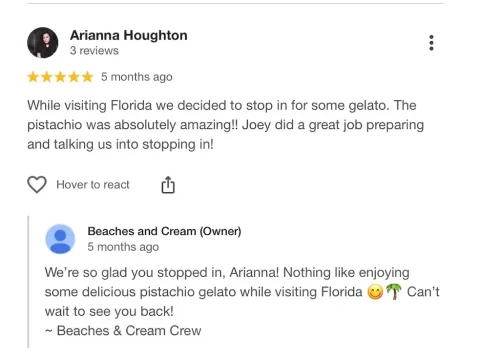Click 'Beaches and Cream (Owner)' name
Screen dimensions: 500x360
coord(164,231)
